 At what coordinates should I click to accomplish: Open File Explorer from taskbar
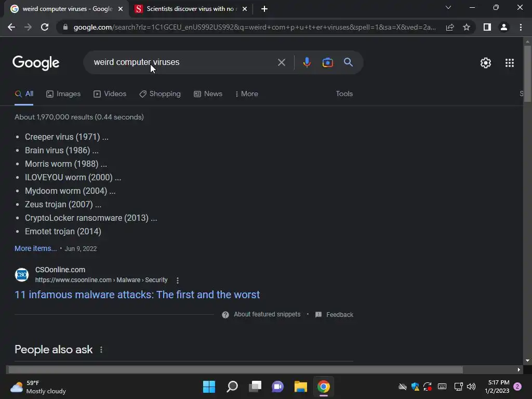301,387
